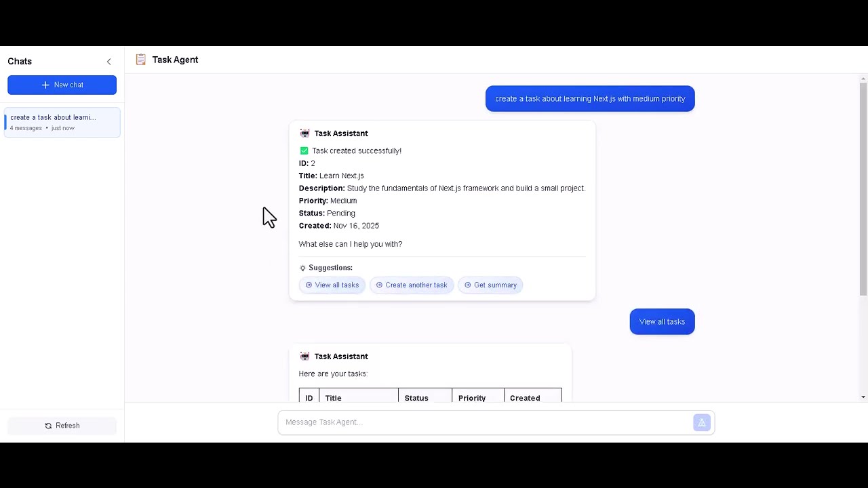
Task: Click the circled plus icon in Get summary chip
Action: (x=468, y=285)
